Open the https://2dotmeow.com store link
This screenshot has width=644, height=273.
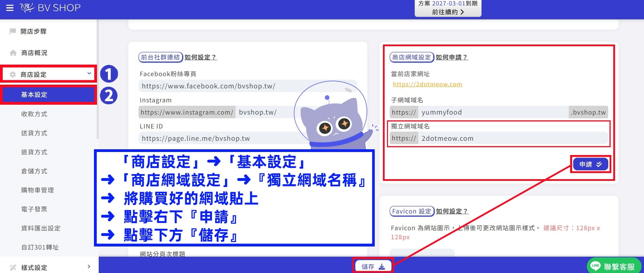pyautogui.click(x=428, y=84)
